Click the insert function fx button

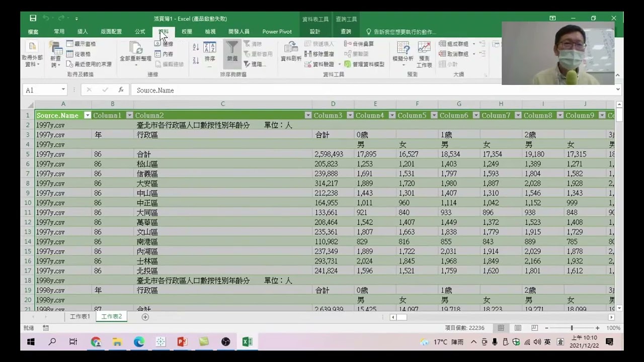click(121, 90)
